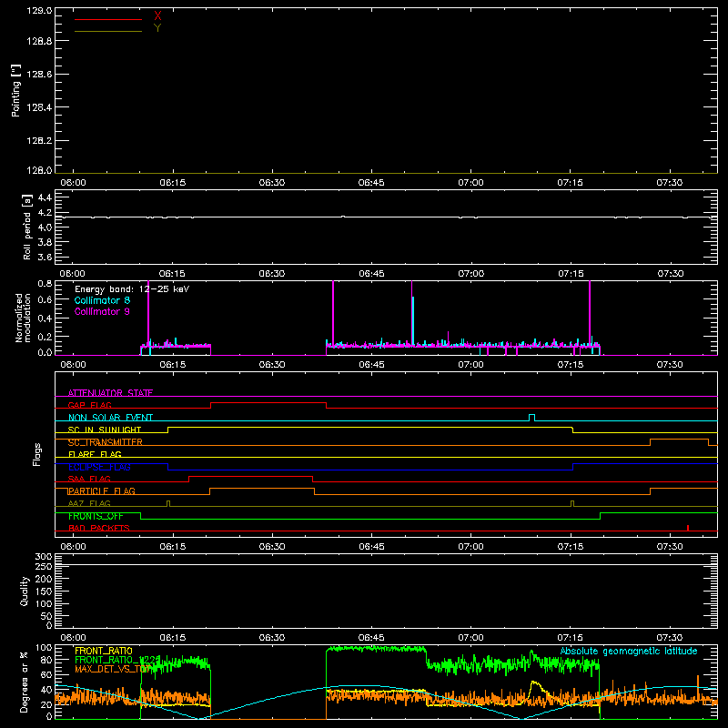The image size is (728, 728).
Task: Click the 06:45 label under Pointing panel
Action: pyautogui.click(x=371, y=183)
